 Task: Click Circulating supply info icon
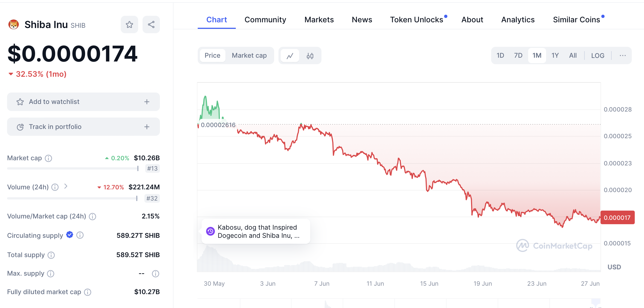pos(80,235)
